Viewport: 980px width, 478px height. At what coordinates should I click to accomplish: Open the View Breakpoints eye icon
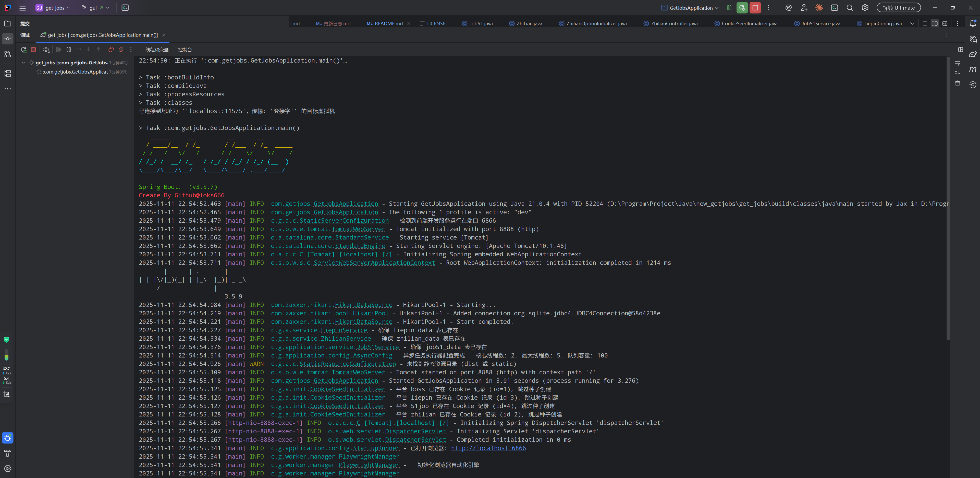46,50
